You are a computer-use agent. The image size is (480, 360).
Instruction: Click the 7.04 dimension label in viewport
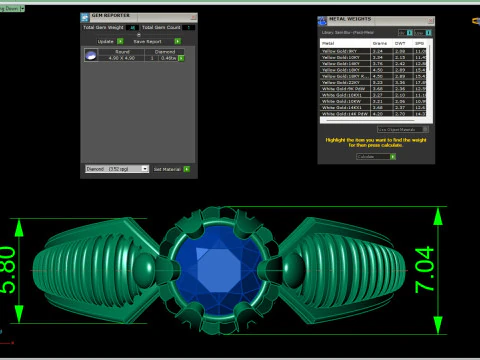click(424, 270)
